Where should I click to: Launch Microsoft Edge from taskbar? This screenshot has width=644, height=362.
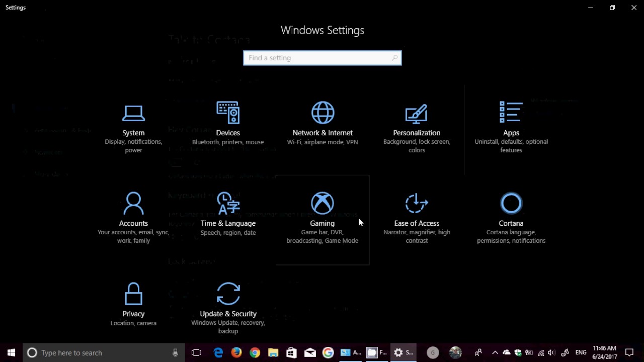tap(218, 352)
